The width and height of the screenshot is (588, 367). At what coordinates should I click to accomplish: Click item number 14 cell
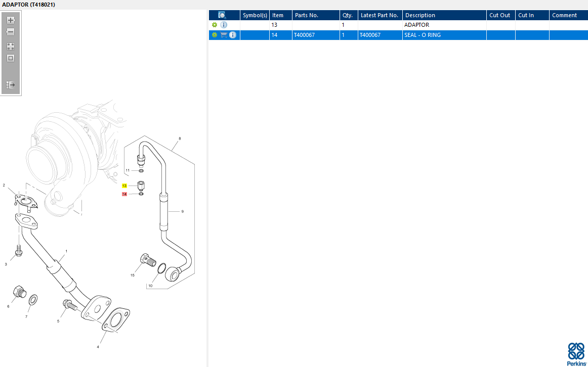pyautogui.click(x=281, y=35)
